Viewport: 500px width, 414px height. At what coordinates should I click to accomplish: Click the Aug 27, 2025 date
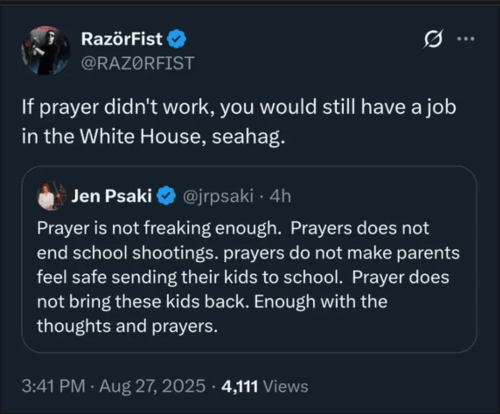point(152,386)
